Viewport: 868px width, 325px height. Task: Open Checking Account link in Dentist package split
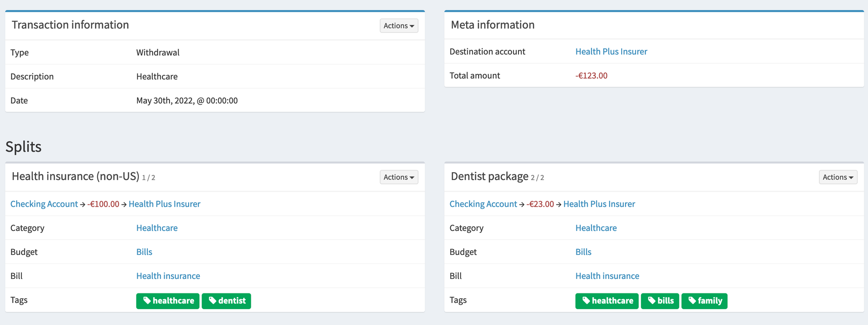click(x=483, y=204)
